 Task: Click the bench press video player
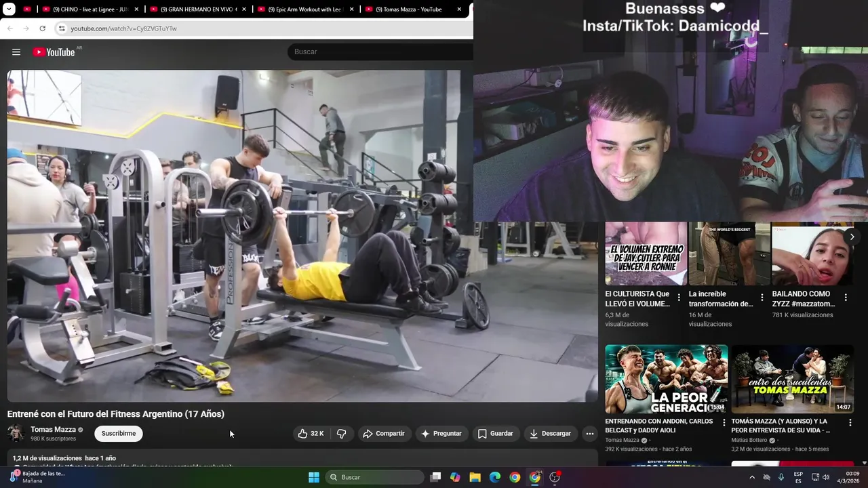[302, 236]
